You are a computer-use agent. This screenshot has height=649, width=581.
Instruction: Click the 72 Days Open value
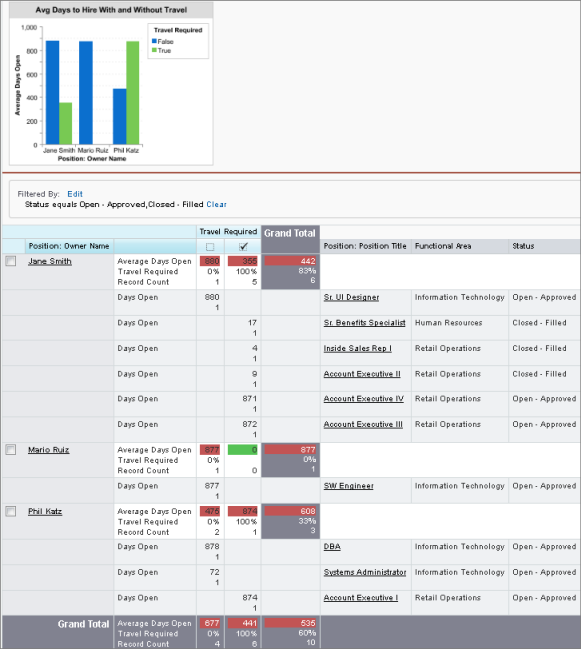point(214,572)
